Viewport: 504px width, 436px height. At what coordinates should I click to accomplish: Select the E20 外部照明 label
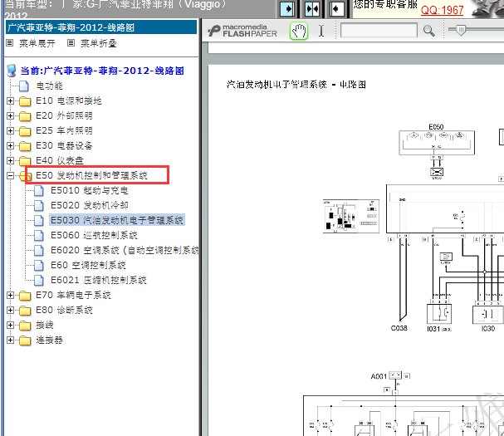coord(64,115)
